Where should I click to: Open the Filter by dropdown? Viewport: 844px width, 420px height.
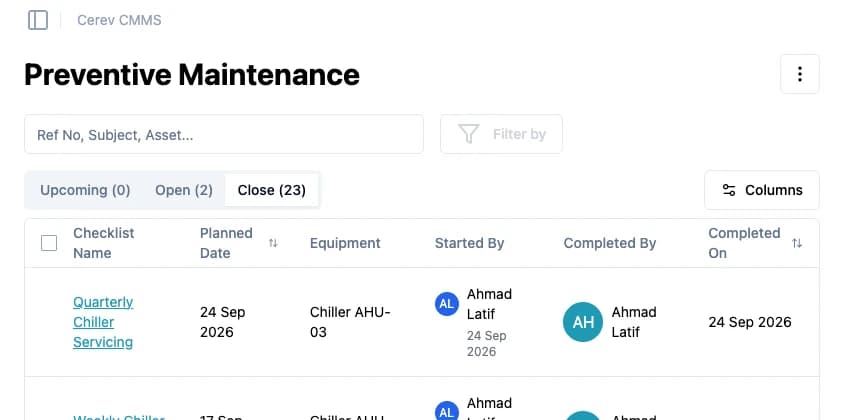click(x=501, y=134)
